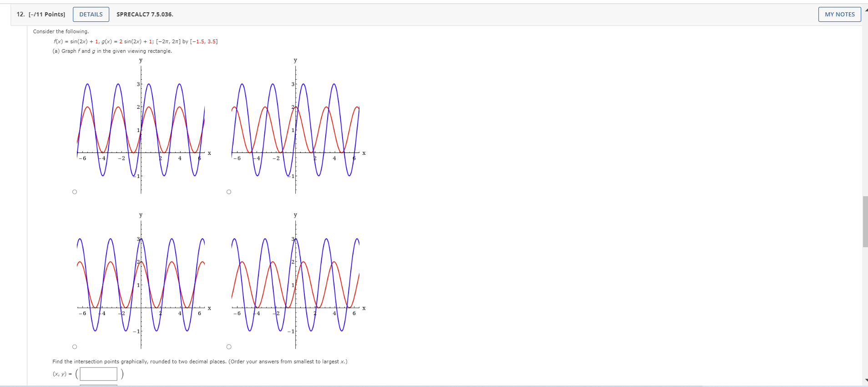Viewport: 868px width, 387px height.
Task: Select the first graph answer radio button
Action: click(75, 192)
